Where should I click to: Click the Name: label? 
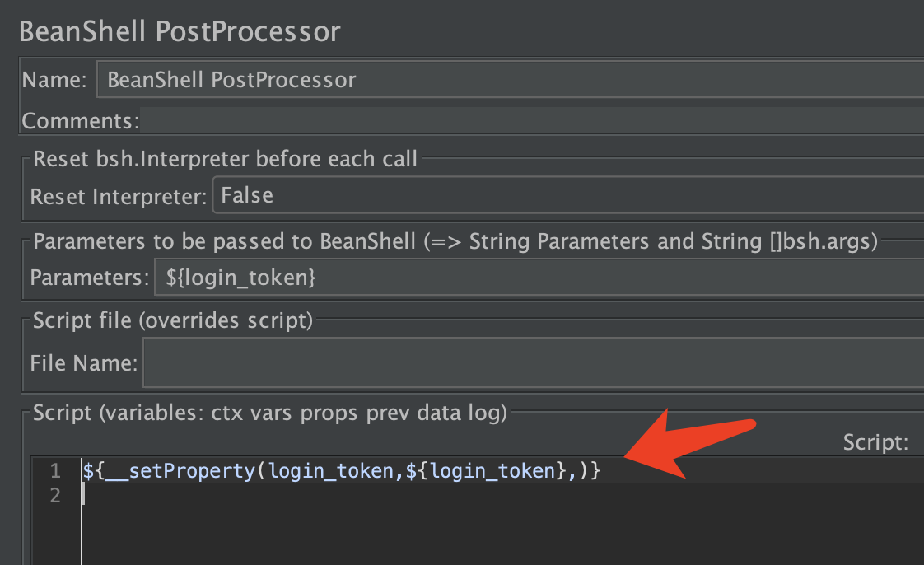click(x=54, y=80)
